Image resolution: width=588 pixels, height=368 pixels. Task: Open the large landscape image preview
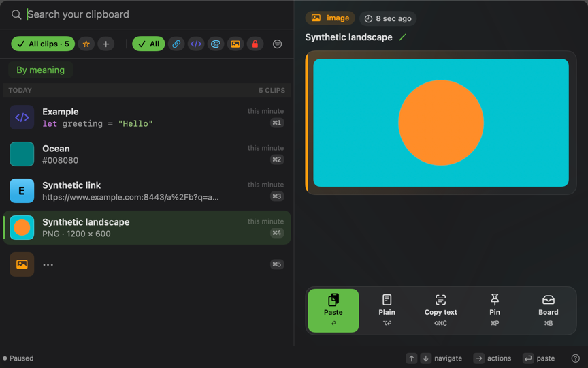click(x=441, y=123)
